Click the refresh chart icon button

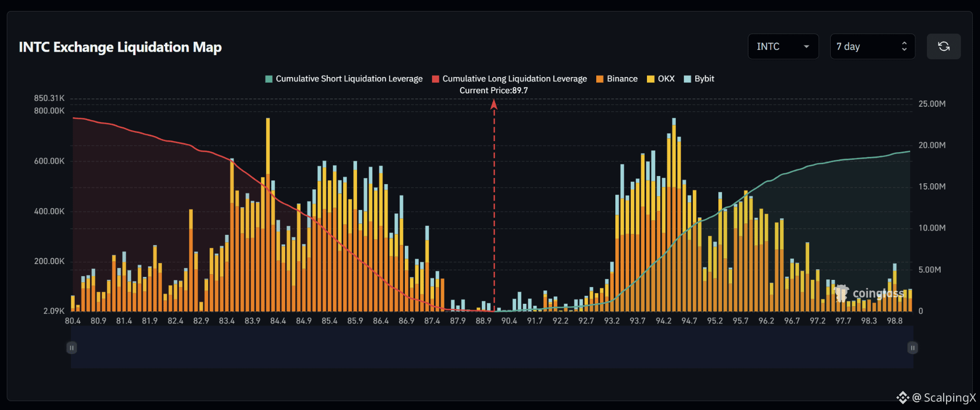tap(943, 46)
